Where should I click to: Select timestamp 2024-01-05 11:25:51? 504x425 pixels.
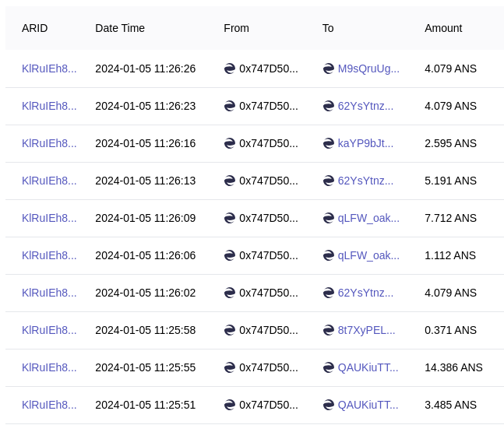point(146,405)
